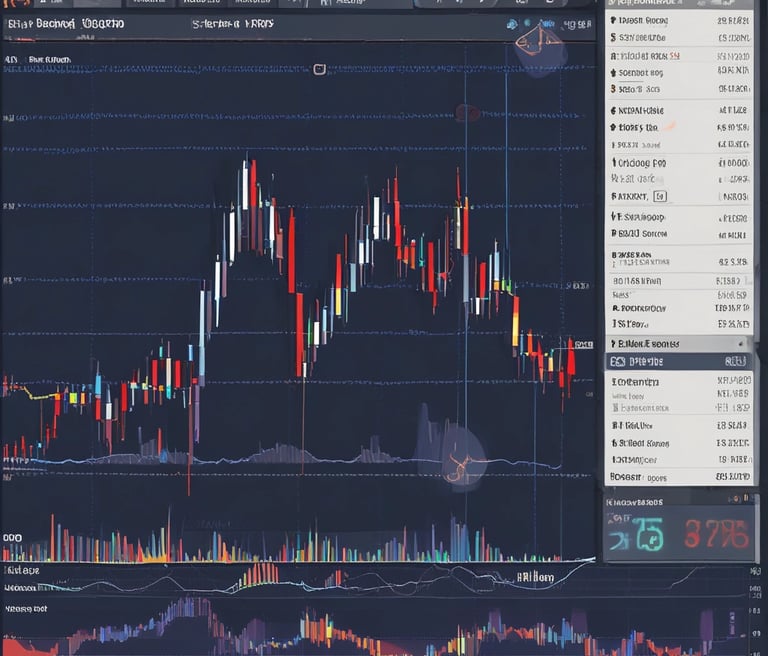The width and height of the screenshot is (768, 656).
Task: Click the large red number in the bottom-right panel
Action: (x=716, y=534)
